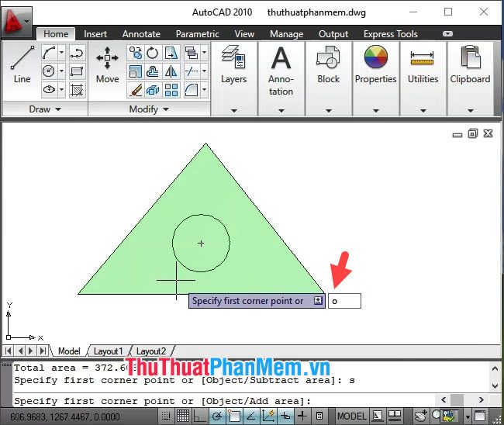Pick the Rectangle tool in Draw panel
This screenshot has height=425, width=504.
pos(77,71)
